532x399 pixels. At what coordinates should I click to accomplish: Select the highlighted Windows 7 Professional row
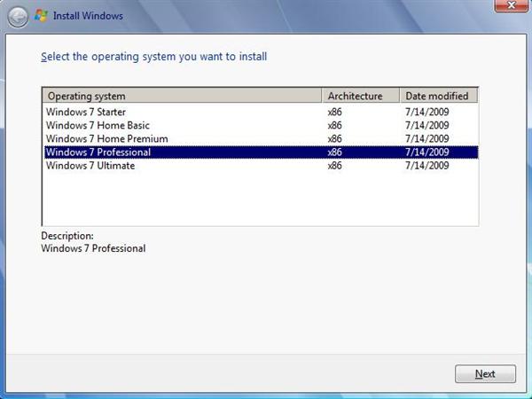(261, 152)
